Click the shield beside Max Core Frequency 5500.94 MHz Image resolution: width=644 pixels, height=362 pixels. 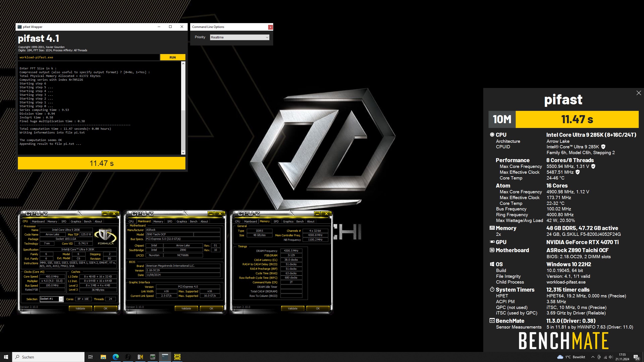coord(593,166)
